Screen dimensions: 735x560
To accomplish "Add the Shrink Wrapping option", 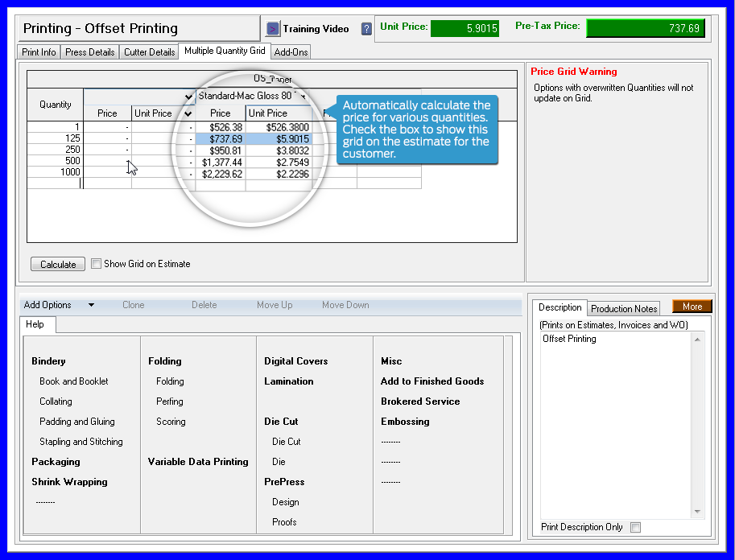I will (x=69, y=482).
